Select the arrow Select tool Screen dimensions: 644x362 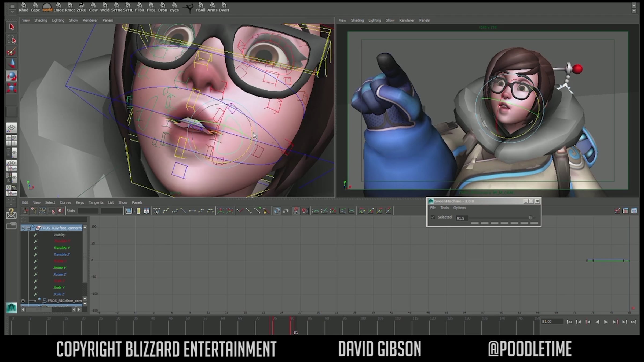11,27
